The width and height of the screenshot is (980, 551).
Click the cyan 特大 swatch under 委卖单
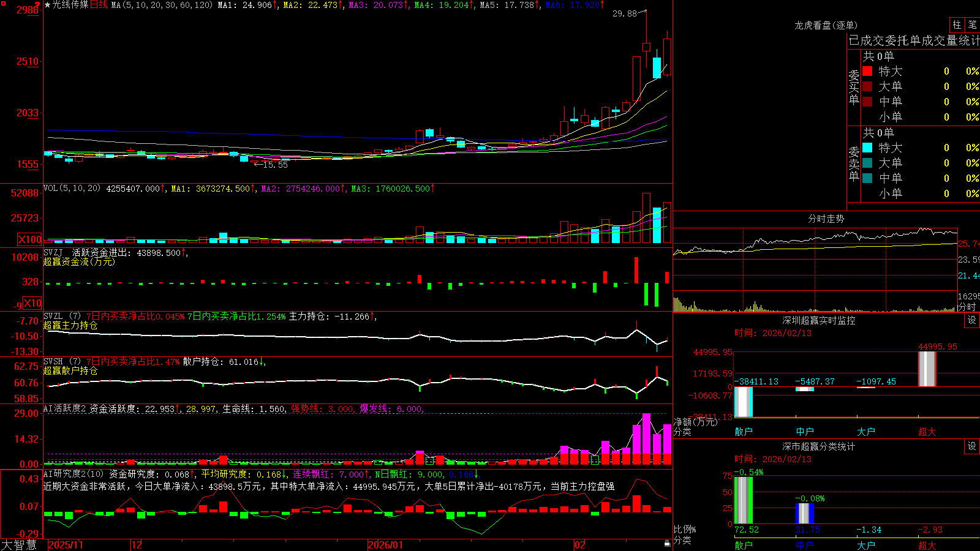click(x=867, y=148)
